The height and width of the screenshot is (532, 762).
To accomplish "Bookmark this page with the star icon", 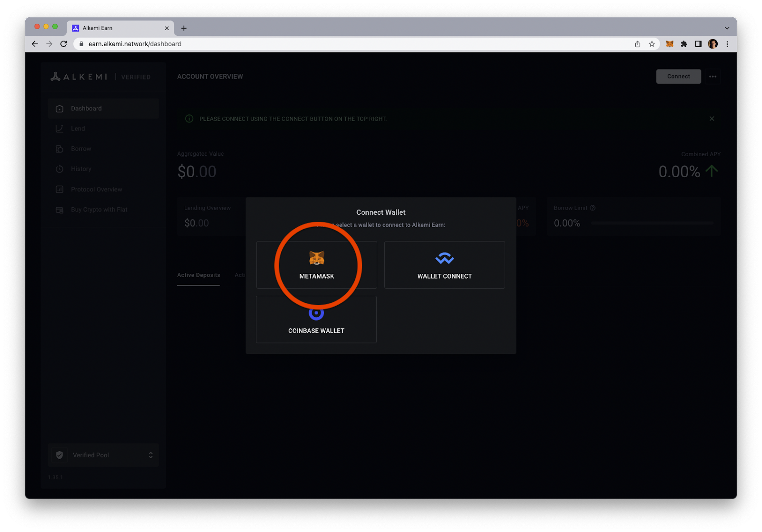I will click(x=652, y=44).
